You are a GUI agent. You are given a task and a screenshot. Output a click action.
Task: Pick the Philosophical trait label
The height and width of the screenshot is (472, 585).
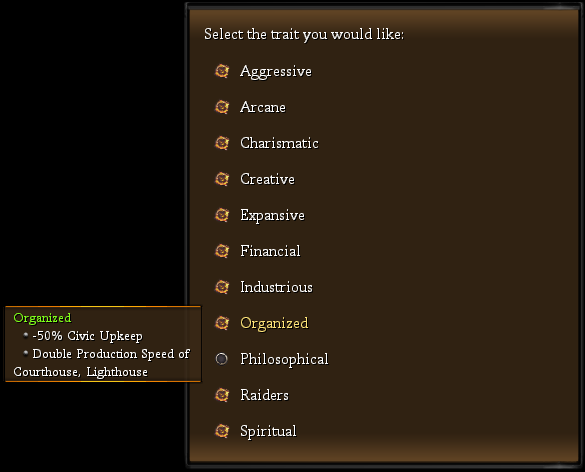284,360
